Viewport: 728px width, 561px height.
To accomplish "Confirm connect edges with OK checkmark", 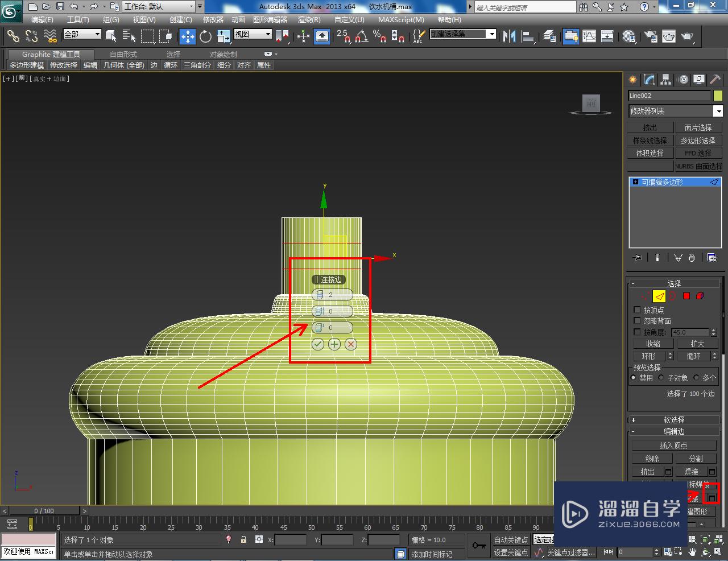I will click(x=317, y=344).
